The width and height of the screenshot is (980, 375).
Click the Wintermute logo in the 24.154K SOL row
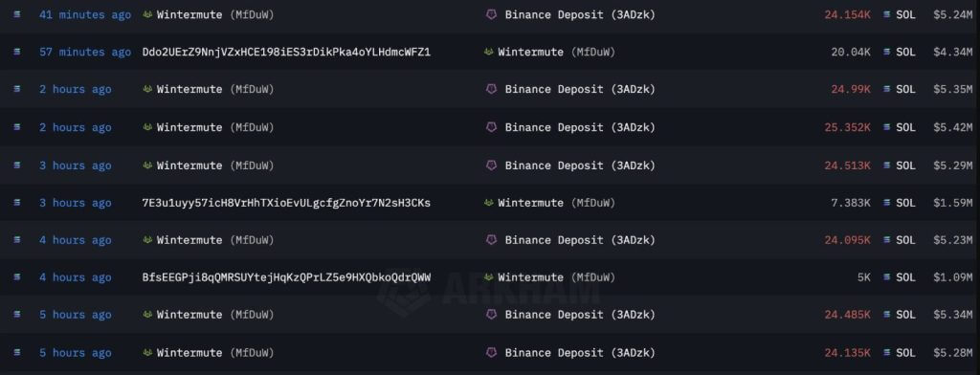147,14
